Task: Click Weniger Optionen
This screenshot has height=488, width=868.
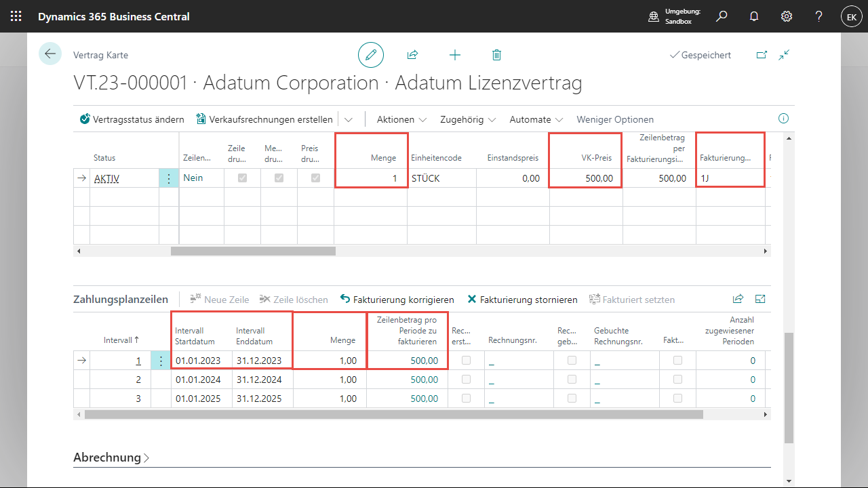Action: (615, 119)
